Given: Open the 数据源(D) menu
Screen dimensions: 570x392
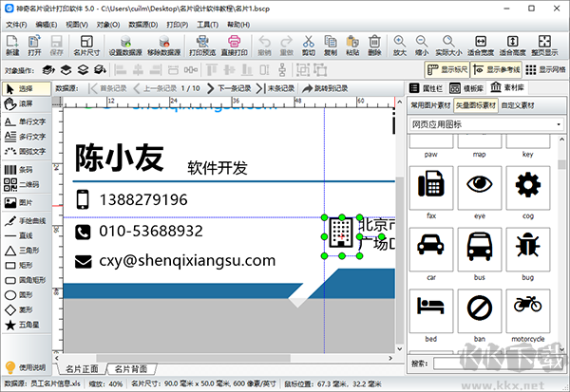Looking at the screenshot, I should [x=143, y=25].
